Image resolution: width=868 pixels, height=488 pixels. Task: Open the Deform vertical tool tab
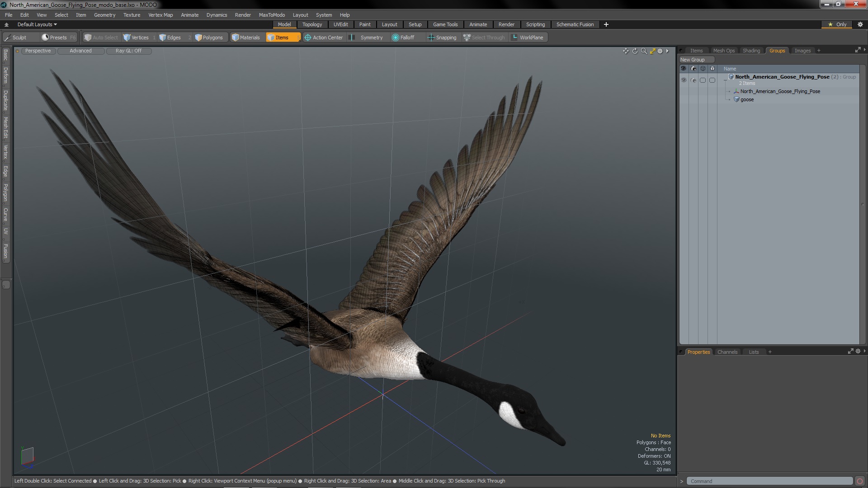5,75
